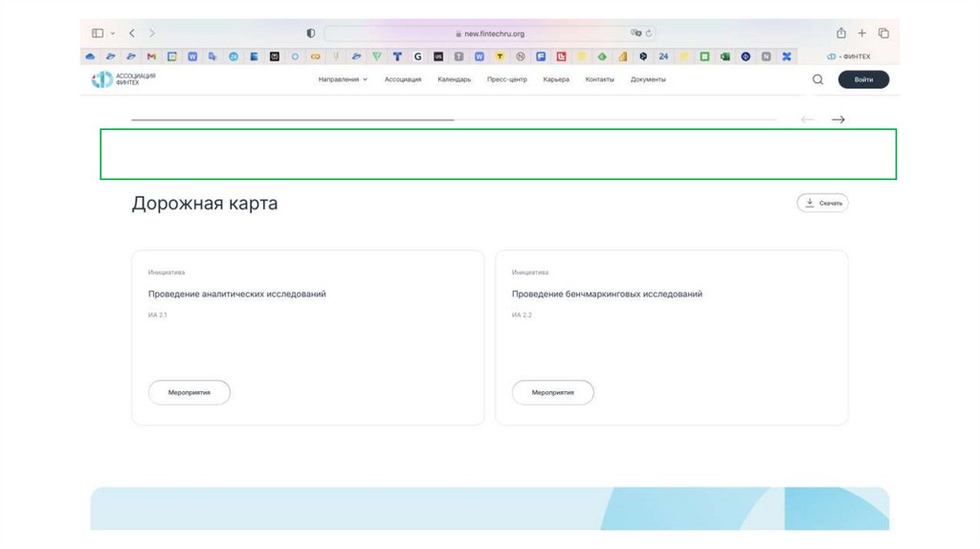Open the Документы menu item

coord(648,79)
